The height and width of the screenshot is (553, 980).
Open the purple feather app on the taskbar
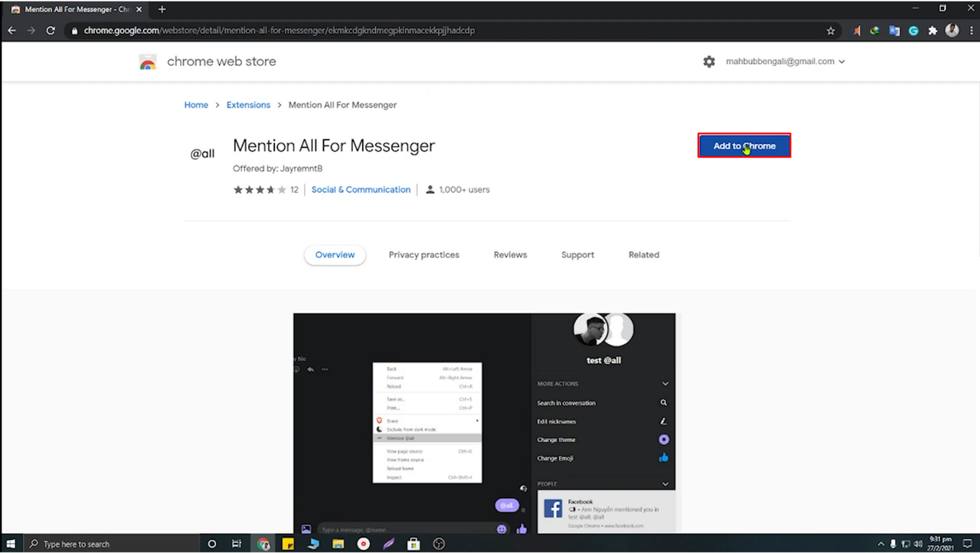[x=388, y=544]
